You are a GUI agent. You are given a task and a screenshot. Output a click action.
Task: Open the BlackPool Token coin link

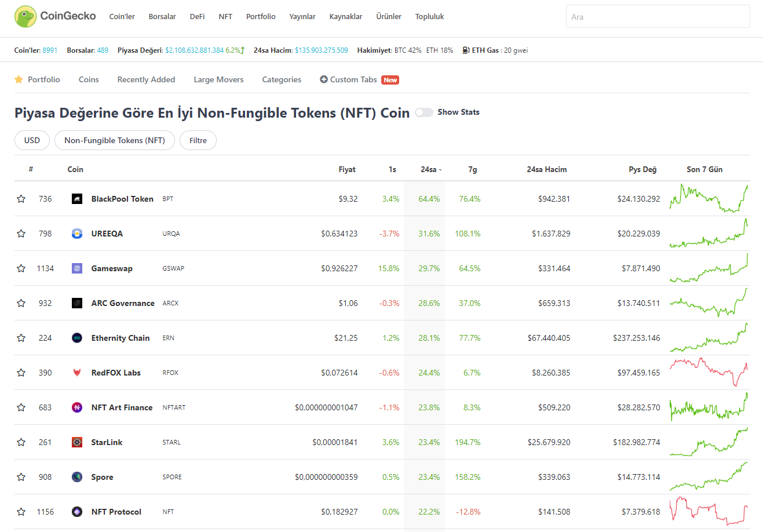(x=122, y=199)
